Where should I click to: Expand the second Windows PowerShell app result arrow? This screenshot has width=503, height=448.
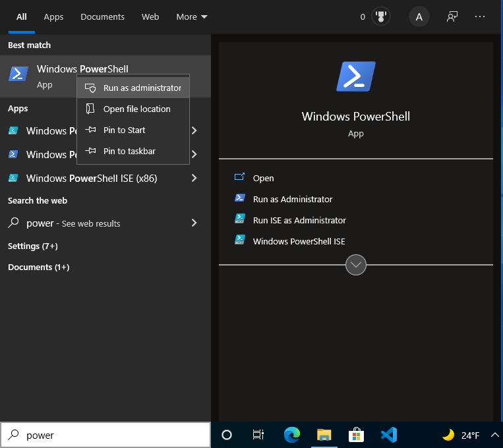194,154
